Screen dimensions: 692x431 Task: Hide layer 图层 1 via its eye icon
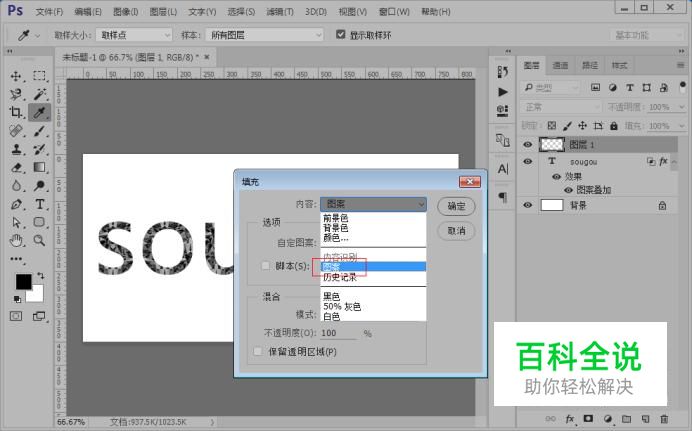(x=527, y=144)
